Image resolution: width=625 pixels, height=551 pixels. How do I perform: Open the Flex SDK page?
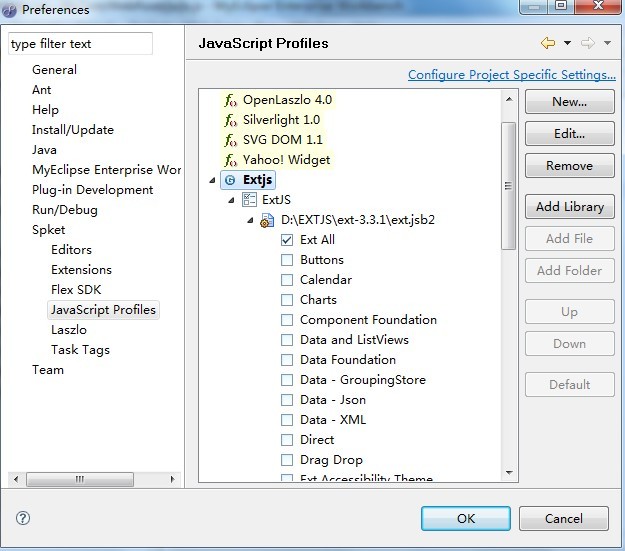tap(76, 290)
